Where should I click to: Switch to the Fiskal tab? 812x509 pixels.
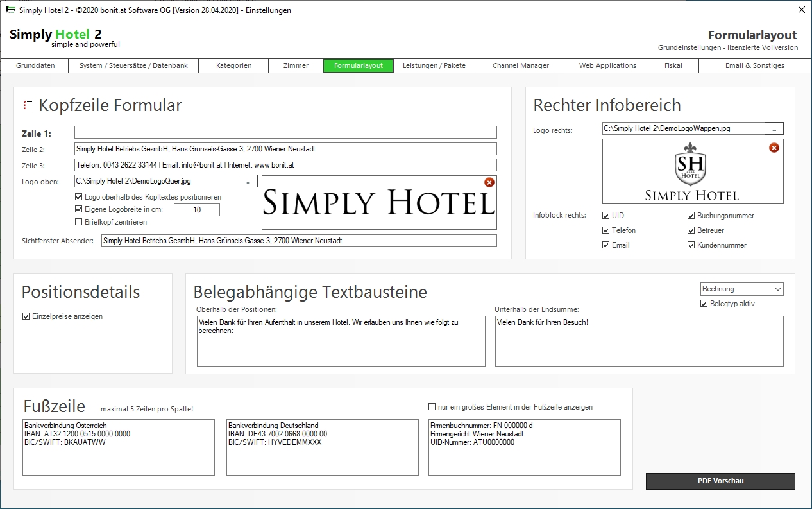coord(673,65)
